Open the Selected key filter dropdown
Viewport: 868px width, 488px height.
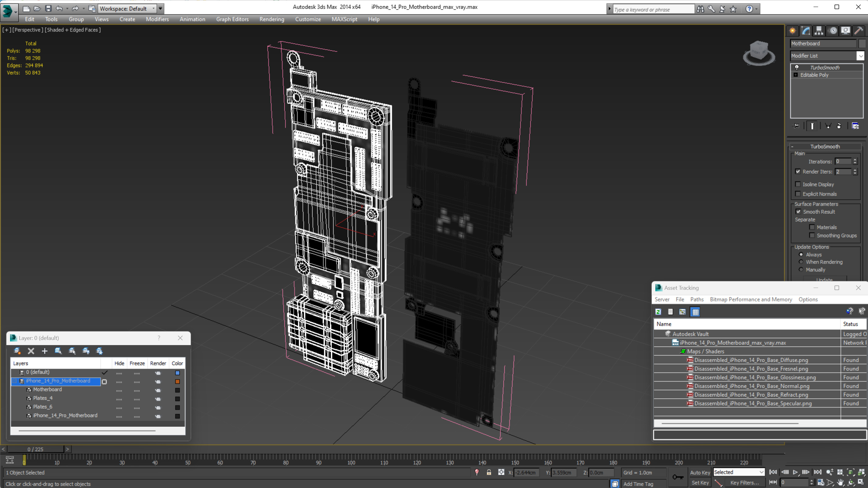(x=739, y=472)
